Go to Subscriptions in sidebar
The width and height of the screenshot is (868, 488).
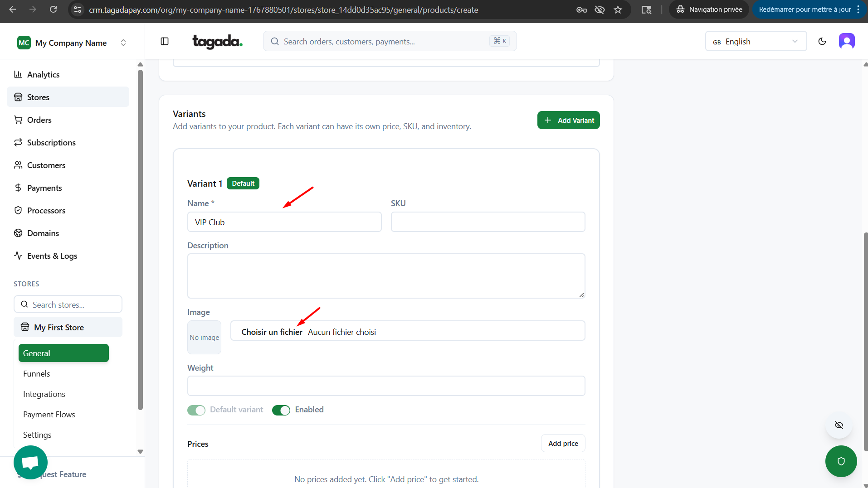tap(51, 143)
